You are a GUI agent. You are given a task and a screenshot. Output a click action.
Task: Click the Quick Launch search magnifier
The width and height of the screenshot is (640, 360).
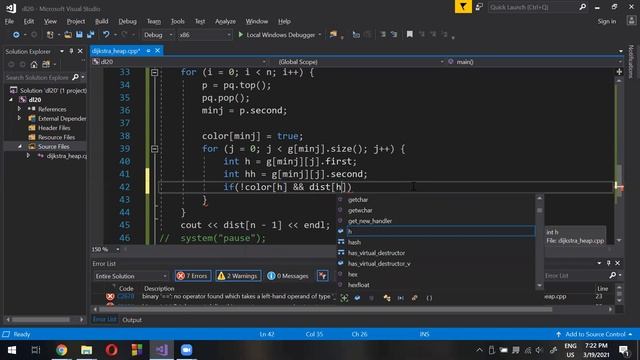tap(582, 7)
